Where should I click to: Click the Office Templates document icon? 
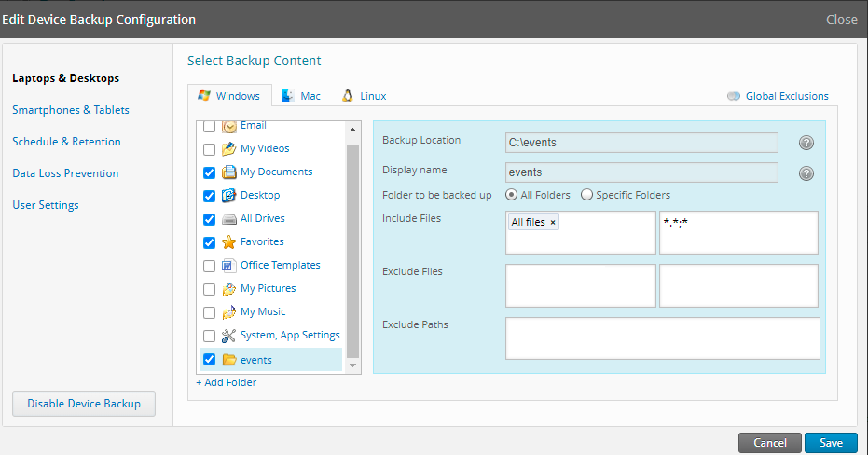pyautogui.click(x=229, y=266)
